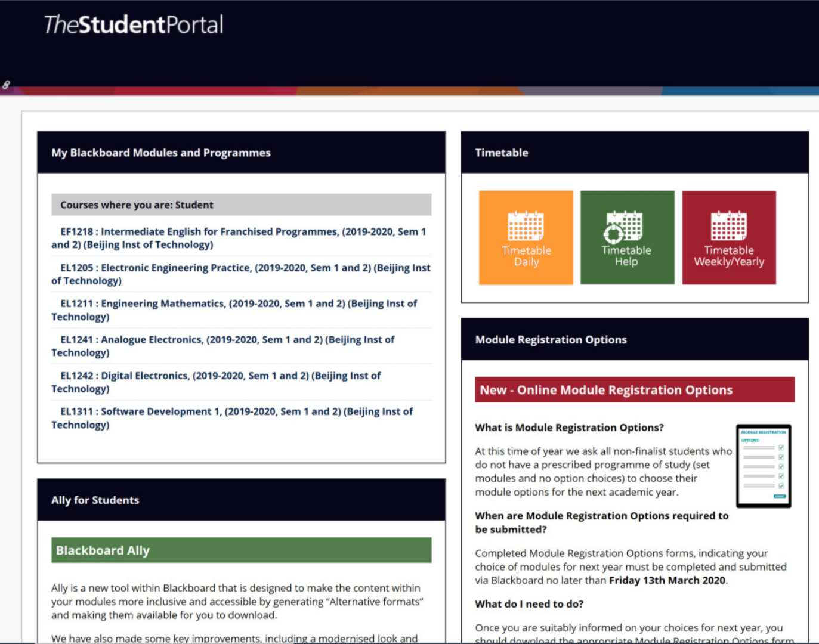Click the 'Courses where you are: Student' bar

pyautogui.click(x=241, y=205)
